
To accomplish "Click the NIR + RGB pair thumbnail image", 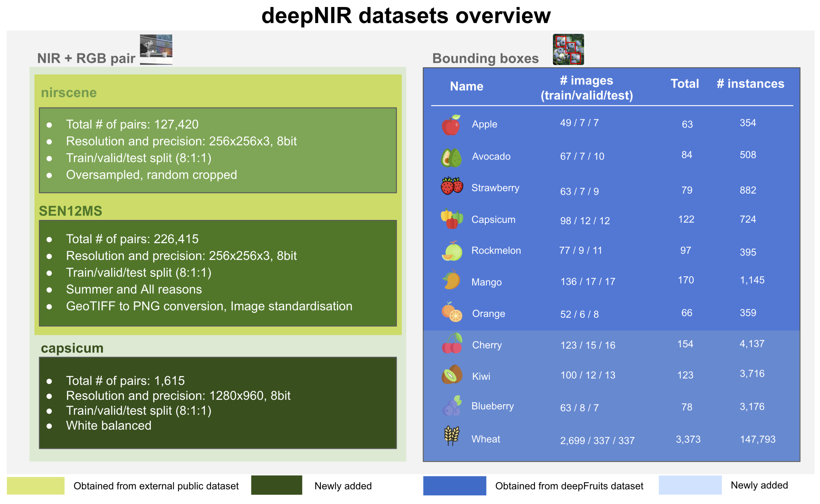I will click(x=156, y=49).
